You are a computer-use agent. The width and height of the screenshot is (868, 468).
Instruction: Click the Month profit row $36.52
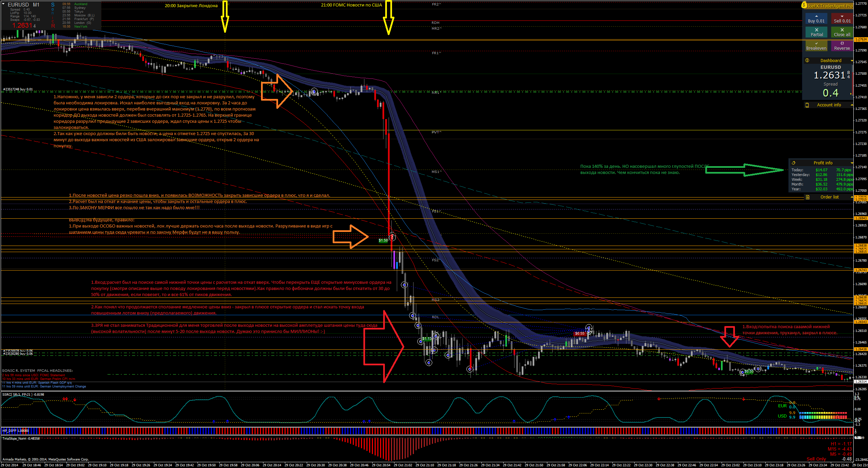822,184
